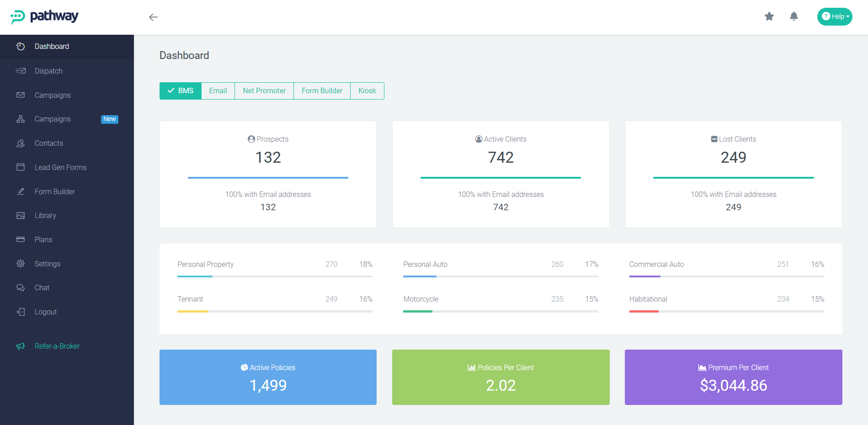Open Lead Gen Forms via its sidebar icon
This screenshot has width=868, height=425.
(x=21, y=167)
